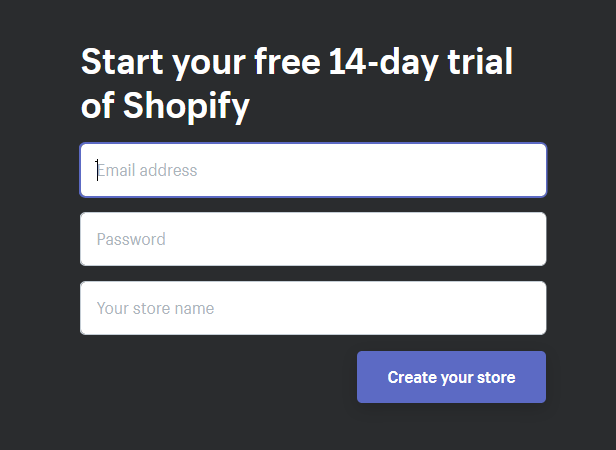Pick the last input, Your store name
This screenshot has height=450, width=616.
point(313,308)
